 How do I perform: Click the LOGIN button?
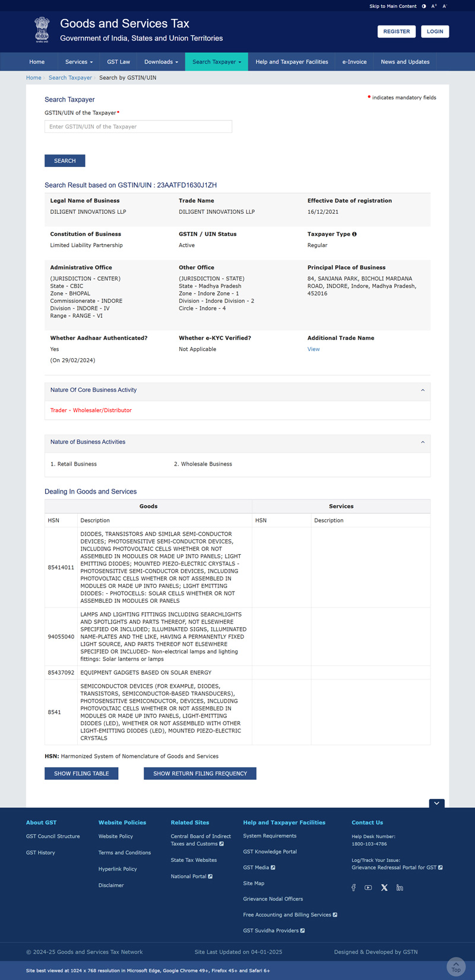tap(435, 31)
